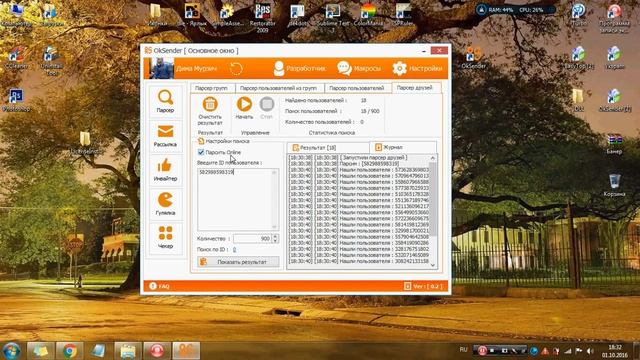Open the Разработчик header item

(300, 69)
